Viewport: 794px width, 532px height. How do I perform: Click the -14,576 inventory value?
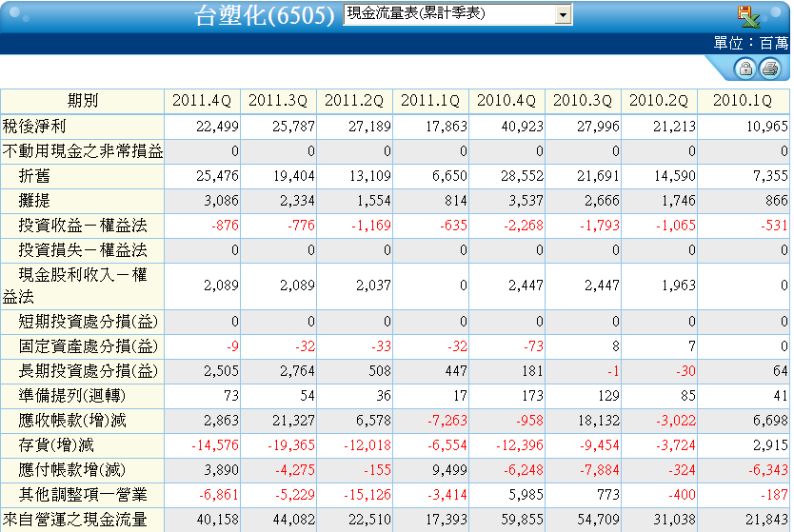(x=215, y=445)
